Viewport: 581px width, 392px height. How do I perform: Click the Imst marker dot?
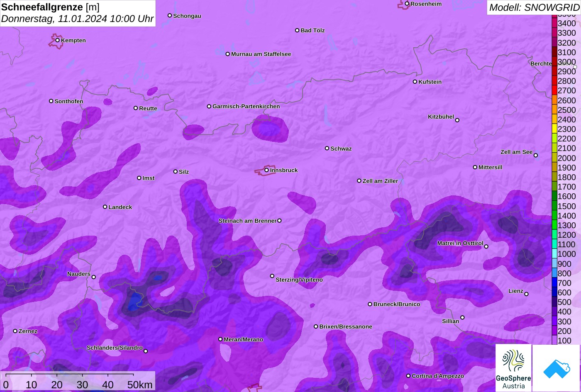pyautogui.click(x=139, y=178)
